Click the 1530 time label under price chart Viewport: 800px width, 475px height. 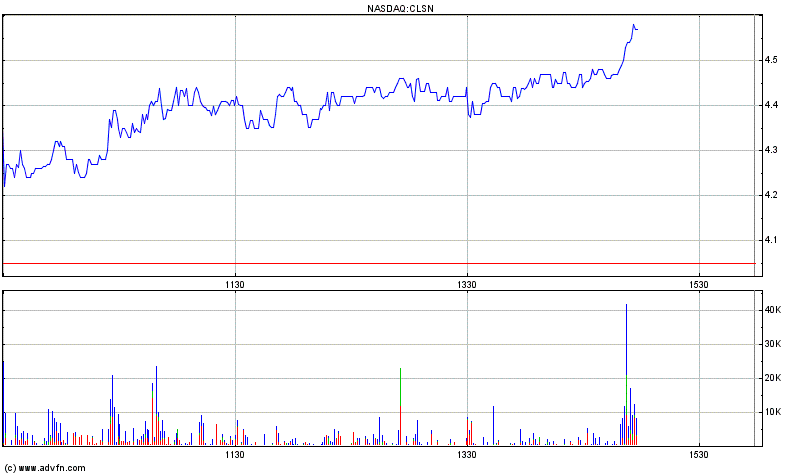point(699,285)
